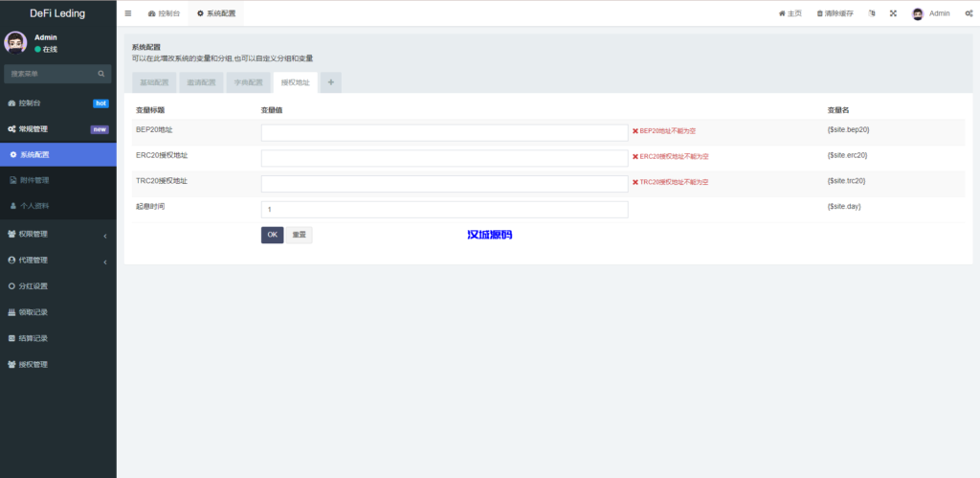980x478 pixels.
Task: Add a new config group with the plus tab
Action: [x=331, y=83]
